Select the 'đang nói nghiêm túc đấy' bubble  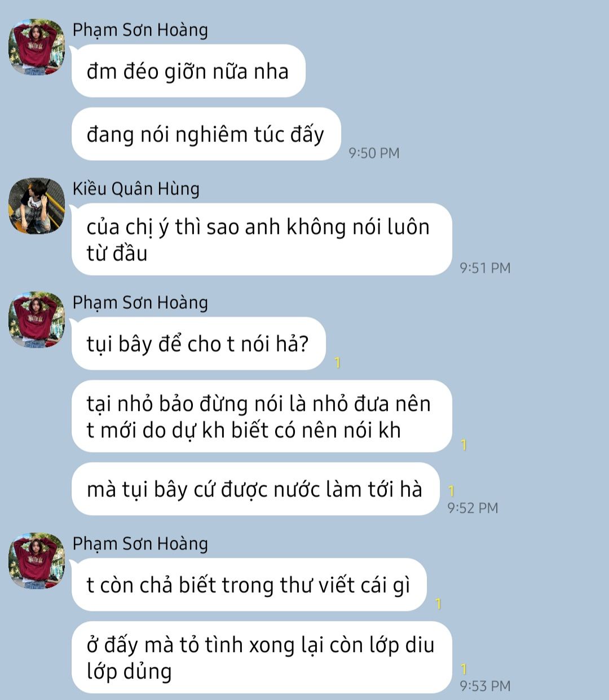click(x=206, y=134)
